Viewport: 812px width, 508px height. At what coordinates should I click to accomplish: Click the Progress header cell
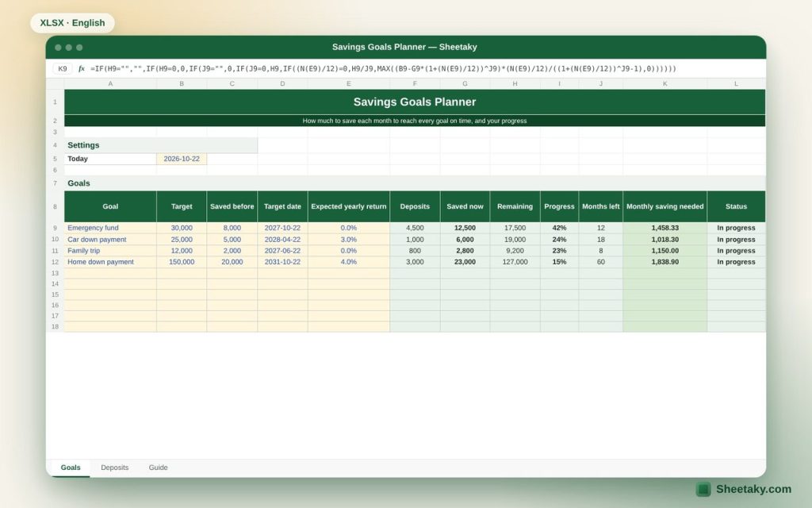point(559,206)
